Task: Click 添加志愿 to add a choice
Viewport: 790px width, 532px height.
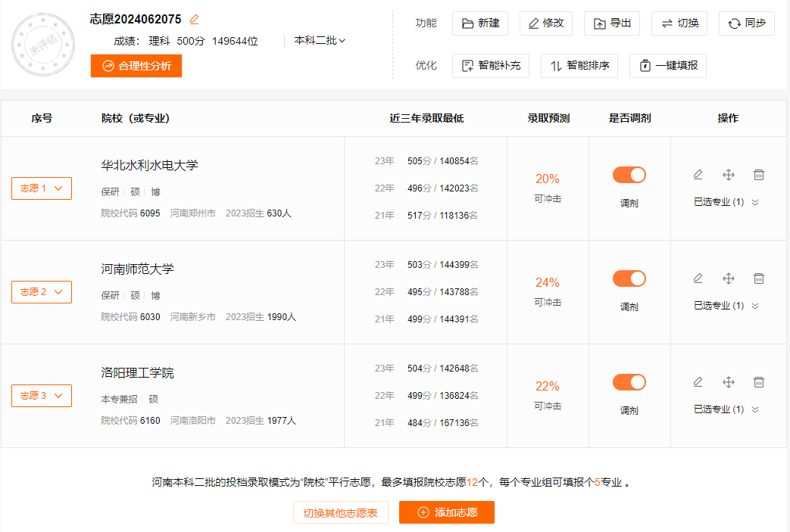Action: point(447,512)
